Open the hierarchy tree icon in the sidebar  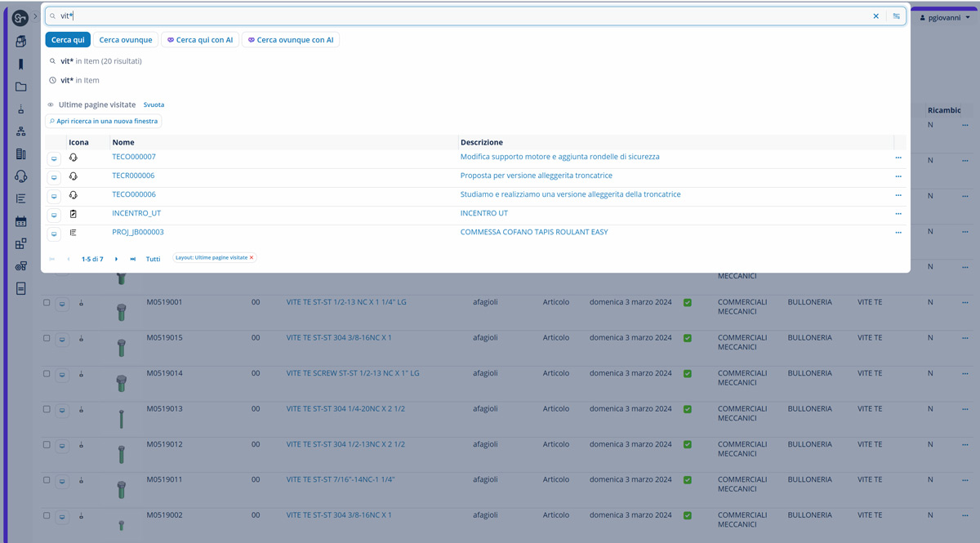[20, 131]
